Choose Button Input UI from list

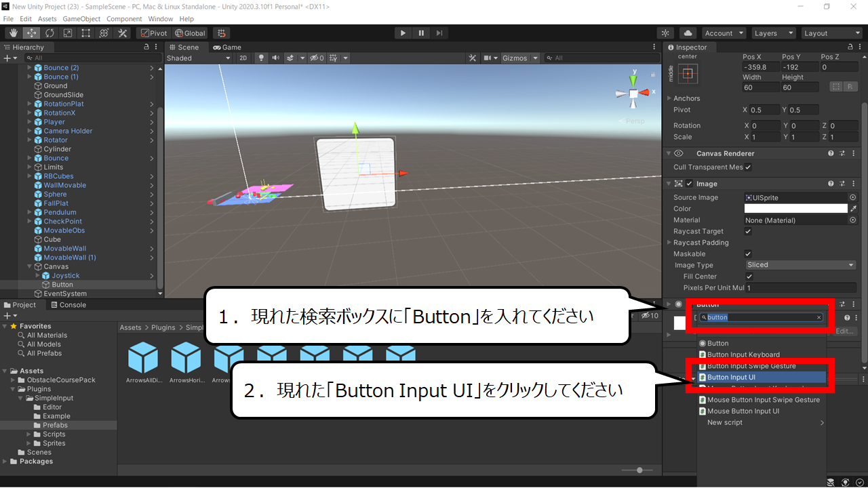[762, 378]
